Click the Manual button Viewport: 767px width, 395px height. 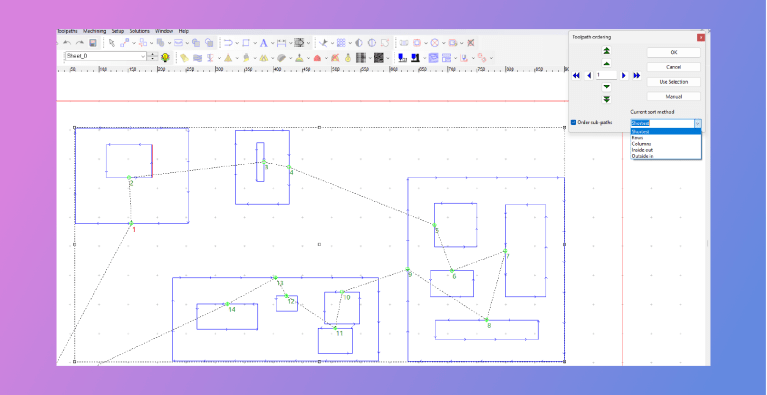pyautogui.click(x=674, y=96)
